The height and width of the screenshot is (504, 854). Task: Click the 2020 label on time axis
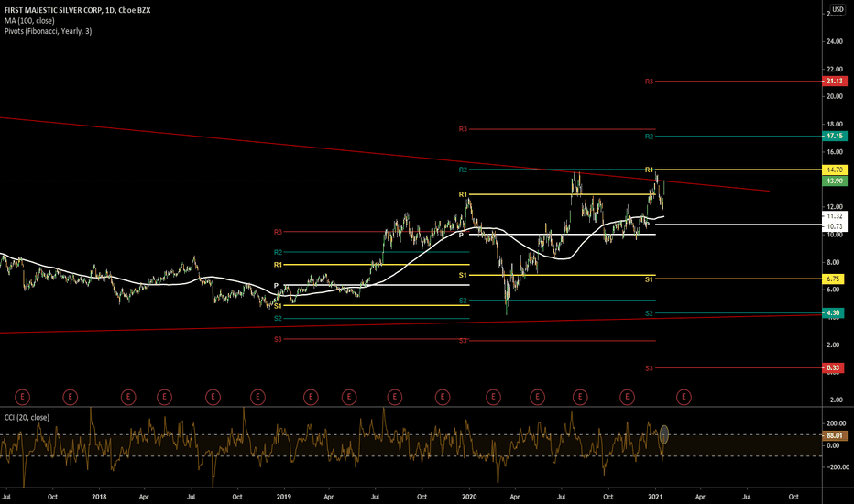pyautogui.click(x=469, y=497)
